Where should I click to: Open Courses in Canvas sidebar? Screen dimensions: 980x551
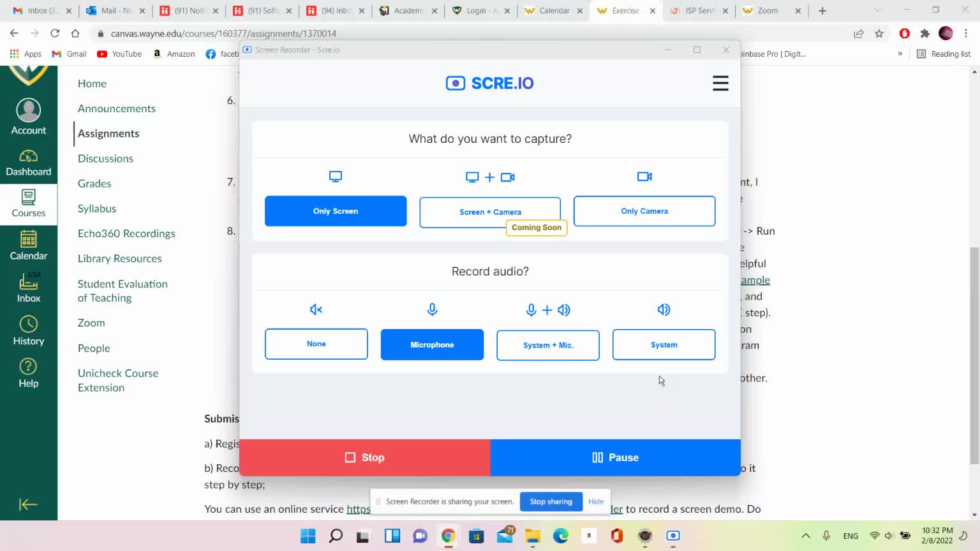click(x=29, y=204)
